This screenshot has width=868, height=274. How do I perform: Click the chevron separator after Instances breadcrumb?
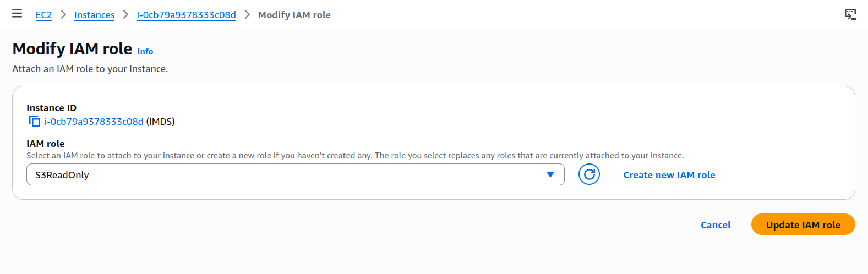(x=125, y=15)
